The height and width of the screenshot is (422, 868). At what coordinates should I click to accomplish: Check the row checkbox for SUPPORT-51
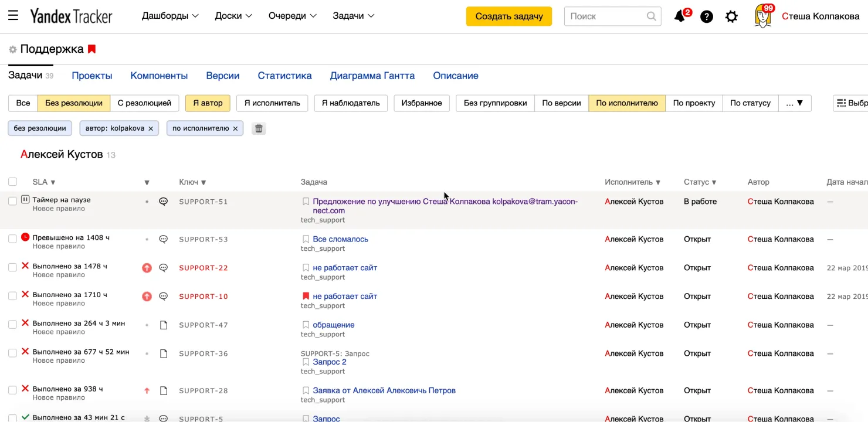pyautogui.click(x=12, y=201)
